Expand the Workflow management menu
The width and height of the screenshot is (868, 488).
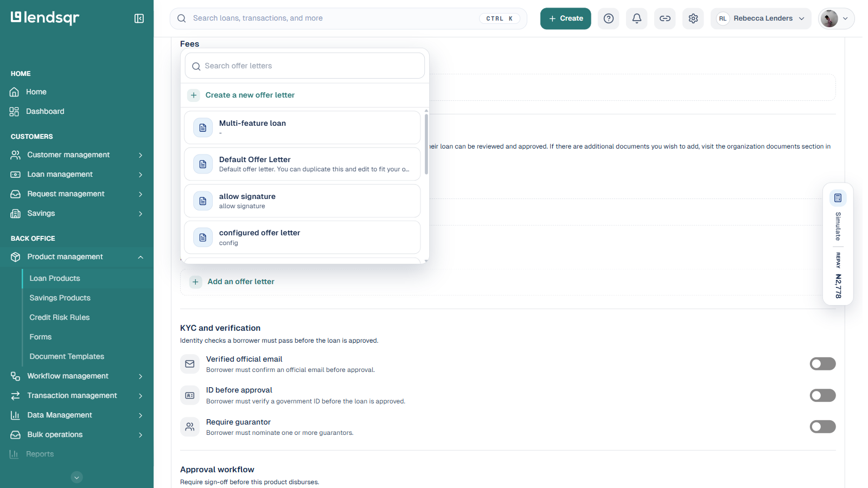(x=76, y=376)
